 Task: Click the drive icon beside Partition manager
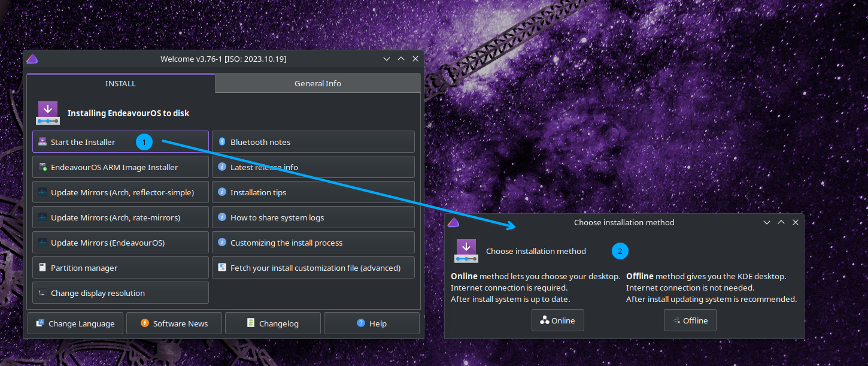pyautogui.click(x=42, y=268)
